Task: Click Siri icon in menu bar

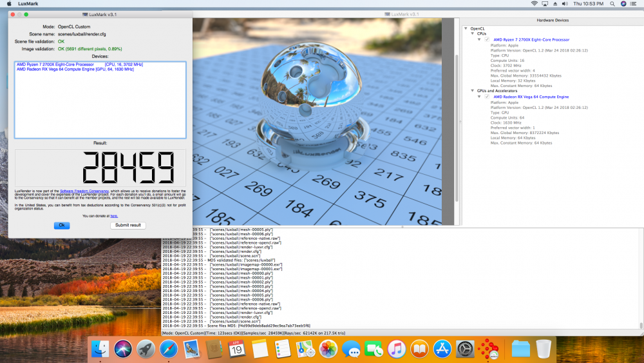Action: 623,4
